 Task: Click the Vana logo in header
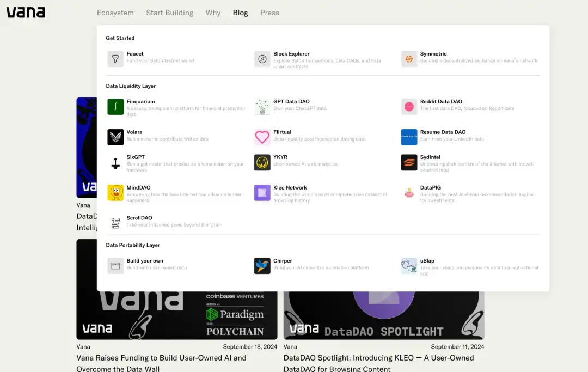click(x=26, y=12)
